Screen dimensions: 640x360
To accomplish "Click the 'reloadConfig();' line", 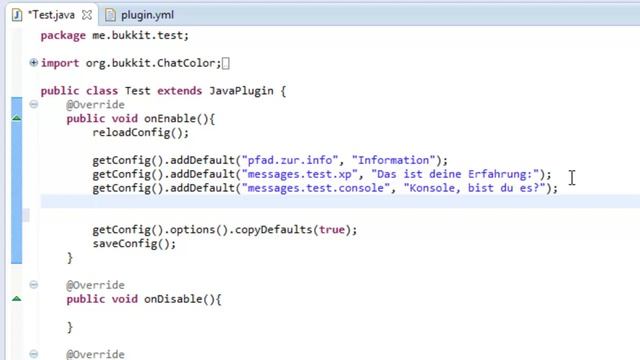I will (x=140, y=133).
